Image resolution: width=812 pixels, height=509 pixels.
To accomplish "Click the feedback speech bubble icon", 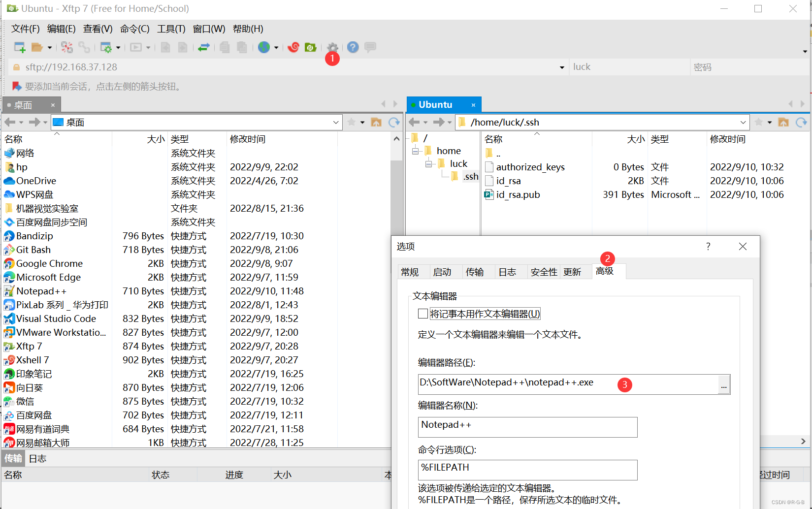I will 370,47.
